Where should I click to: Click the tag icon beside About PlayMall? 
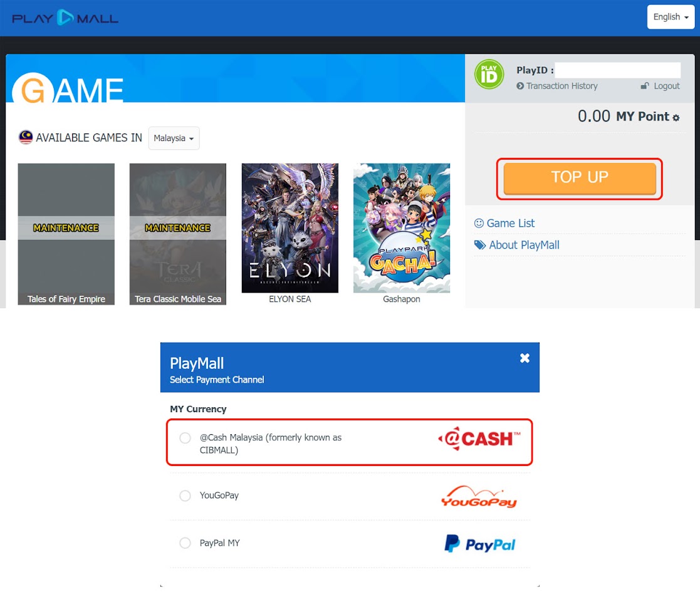tap(480, 245)
